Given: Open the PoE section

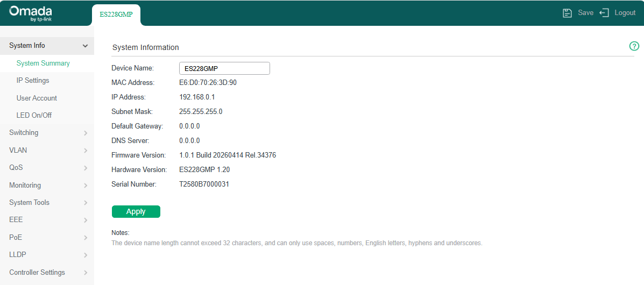Looking at the screenshot, I should click(16, 237).
